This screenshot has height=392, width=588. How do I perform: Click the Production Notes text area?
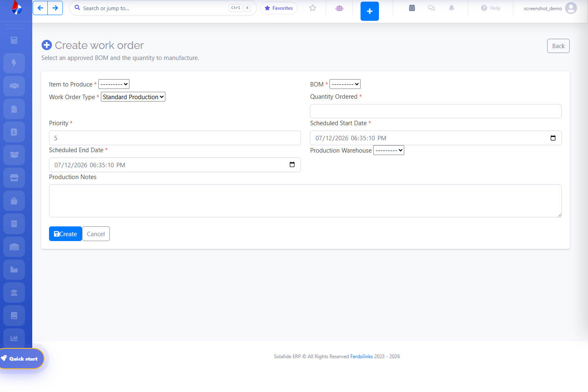click(305, 201)
